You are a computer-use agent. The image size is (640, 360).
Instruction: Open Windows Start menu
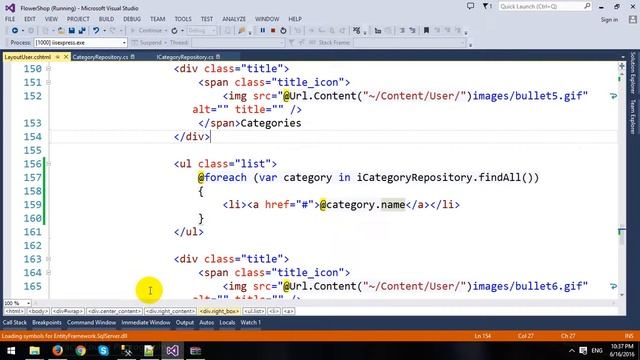(x=11, y=351)
